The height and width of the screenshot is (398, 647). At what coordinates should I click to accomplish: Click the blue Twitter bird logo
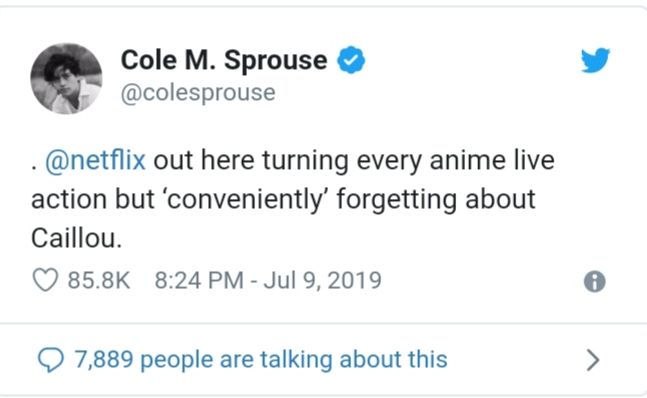click(x=595, y=60)
